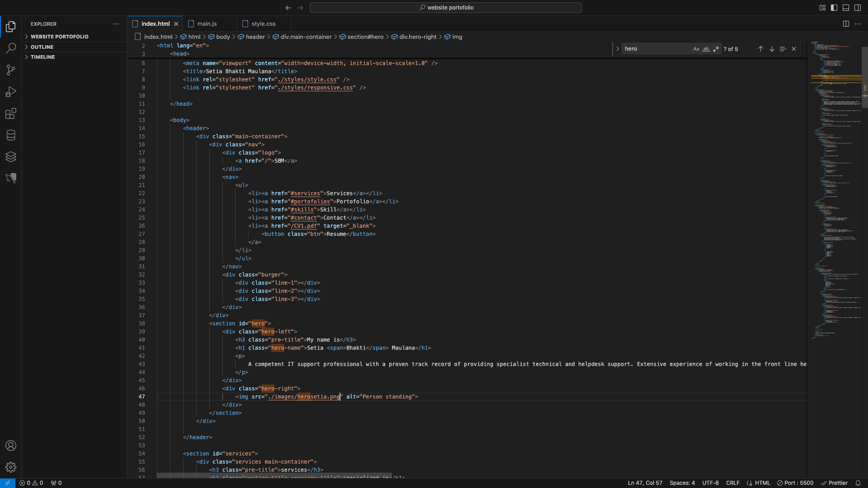Open editor More Actions menu
Screen dimensions: 868x488
click(x=858, y=24)
